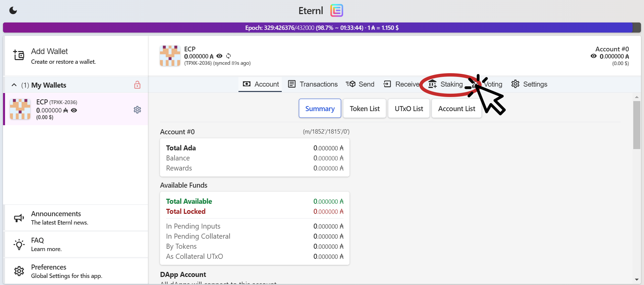Click the Total Available label
This screenshot has height=285, width=644.
point(189,201)
